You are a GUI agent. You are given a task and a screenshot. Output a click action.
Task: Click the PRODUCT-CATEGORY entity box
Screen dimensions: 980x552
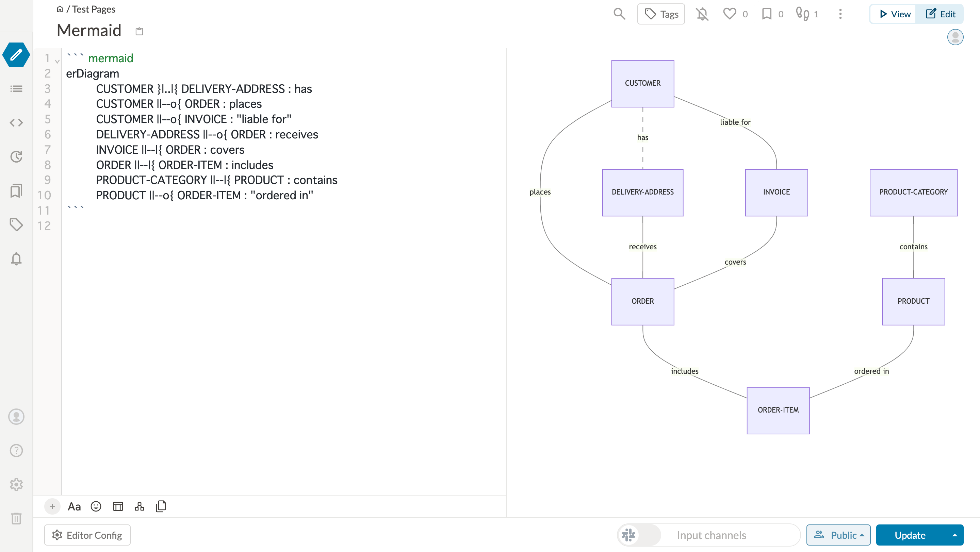click(x=913, y=193)
